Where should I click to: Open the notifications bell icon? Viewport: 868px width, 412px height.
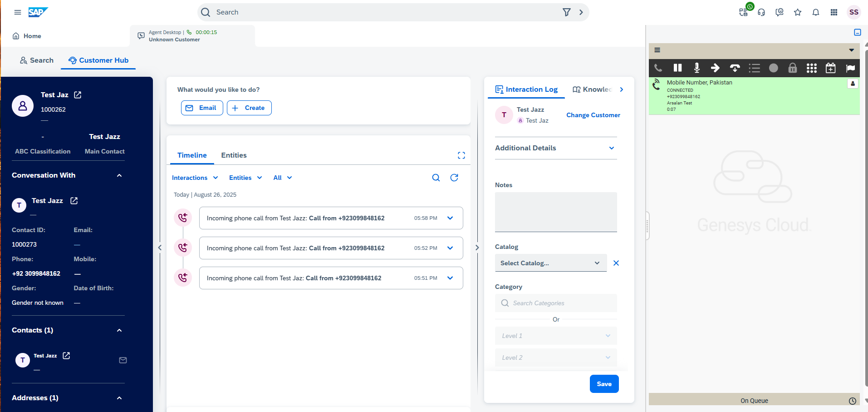pyautogui.click(x=815, y=12)
